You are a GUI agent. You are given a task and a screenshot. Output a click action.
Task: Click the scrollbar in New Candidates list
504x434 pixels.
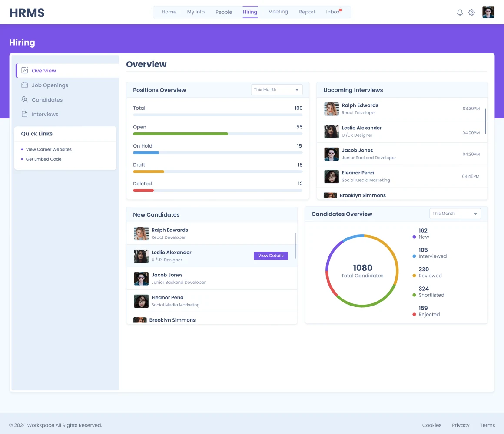pyautogui.click(x=295, y=246)
